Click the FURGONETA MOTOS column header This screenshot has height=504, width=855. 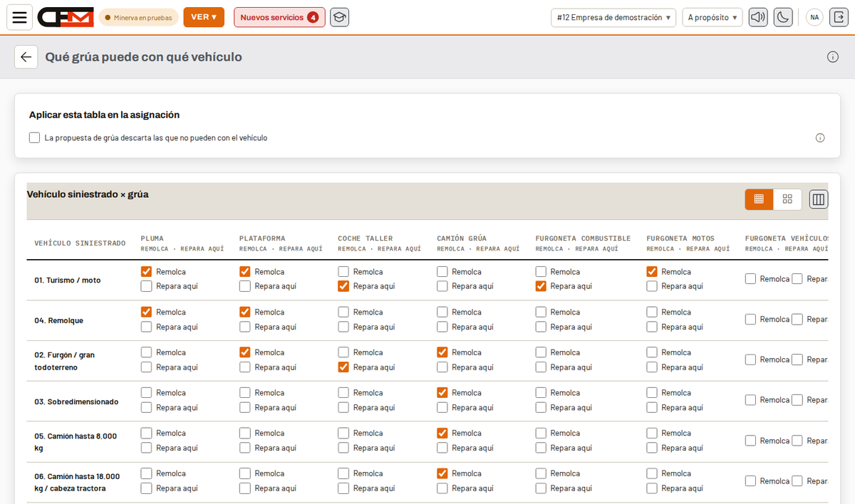[x=680, y=238]
